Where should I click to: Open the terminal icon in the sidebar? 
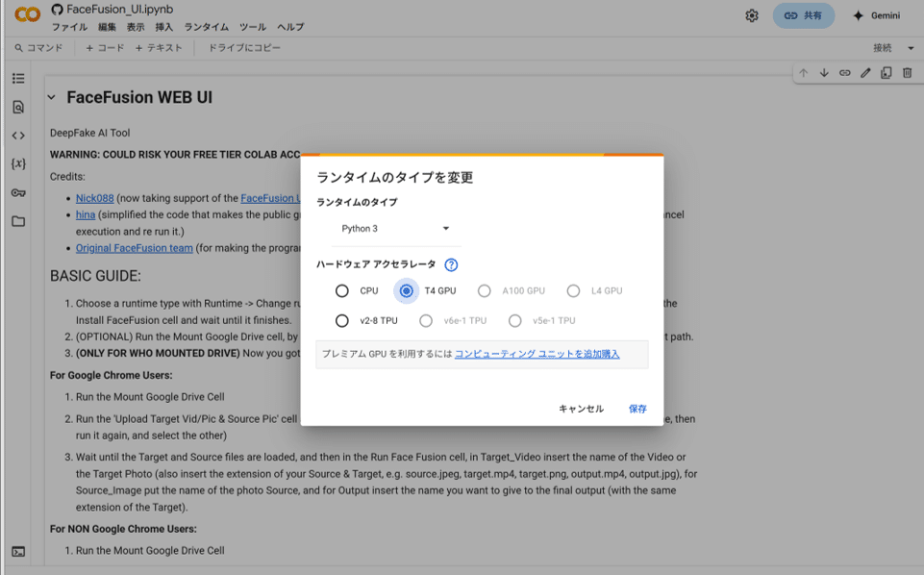click(x=18, y=552)
